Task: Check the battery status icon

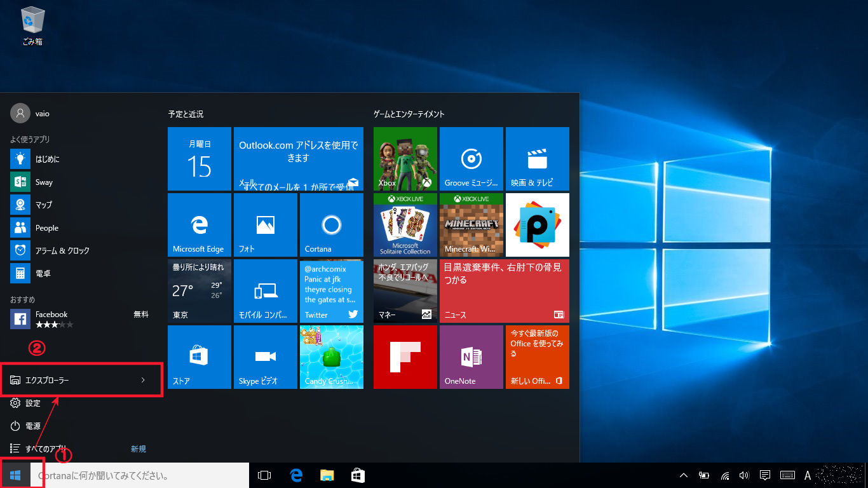Action: pos(704,475)
